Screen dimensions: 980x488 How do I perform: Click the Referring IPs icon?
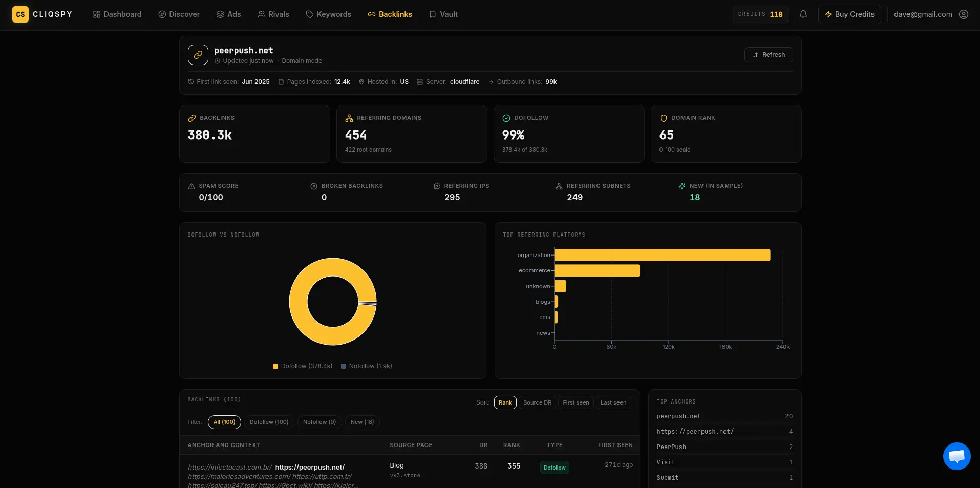437,186
